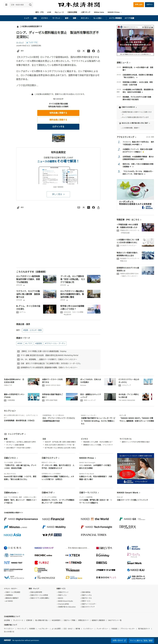Expand the もっと見る navigation dropdown

click(98, 18)
